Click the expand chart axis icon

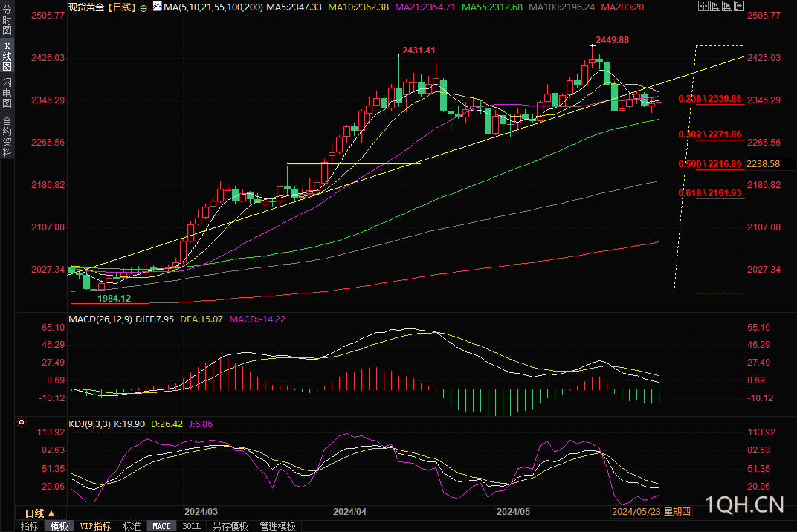point(727,6)
